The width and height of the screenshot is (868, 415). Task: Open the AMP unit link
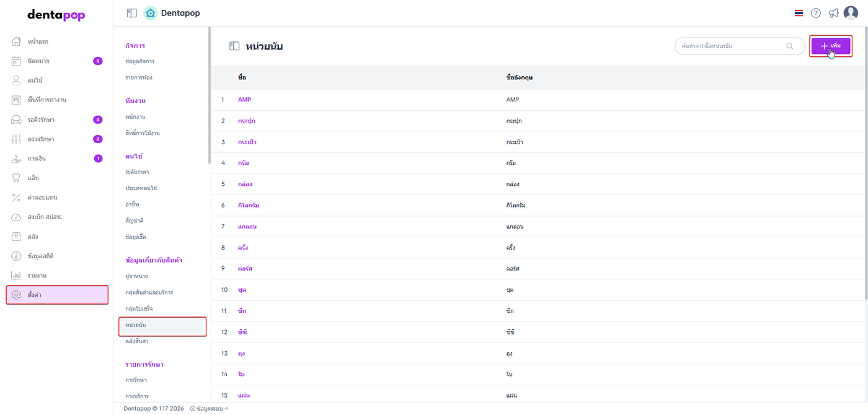coord(244,99)
